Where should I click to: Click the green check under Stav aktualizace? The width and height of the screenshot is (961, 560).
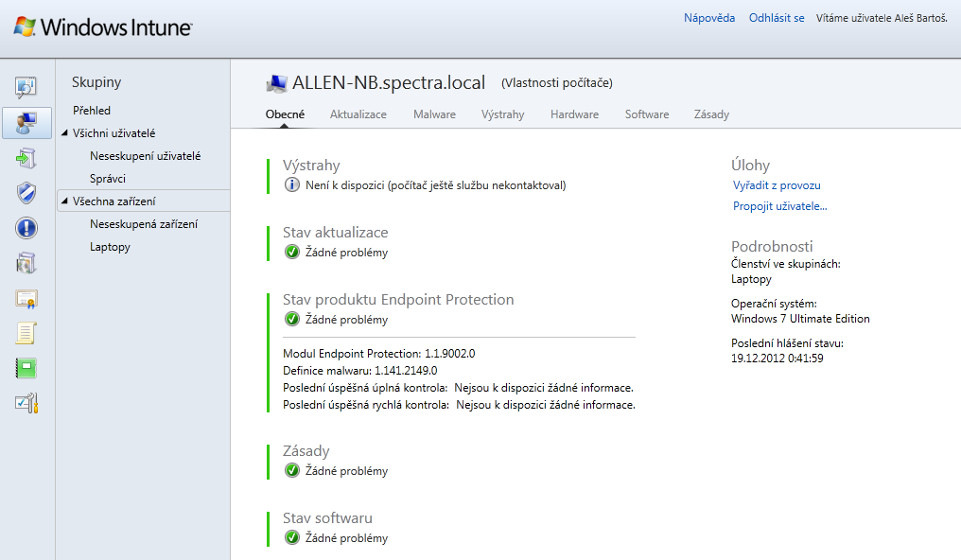coord(291,252)
